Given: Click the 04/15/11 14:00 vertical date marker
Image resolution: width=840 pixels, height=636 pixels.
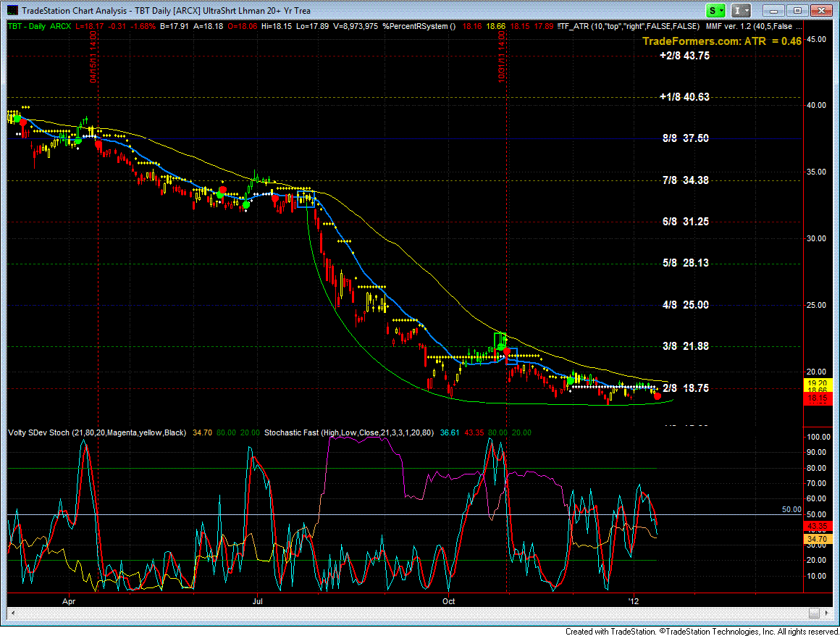Looking at the screenshot, I should 93,57.
